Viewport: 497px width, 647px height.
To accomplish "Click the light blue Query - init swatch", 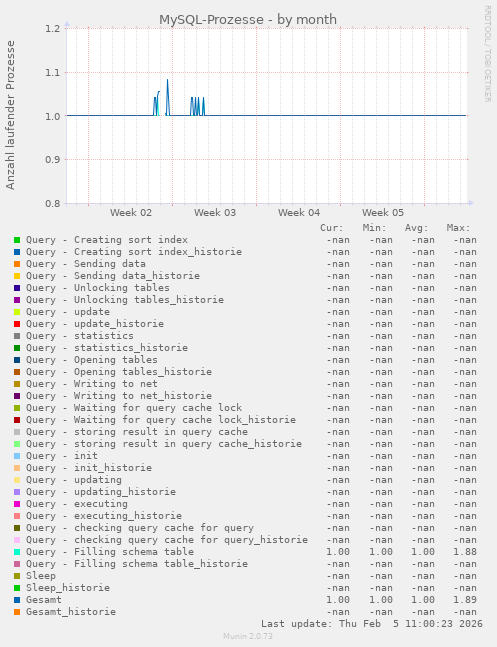I will pyautogui.click(x=17, y=456).
